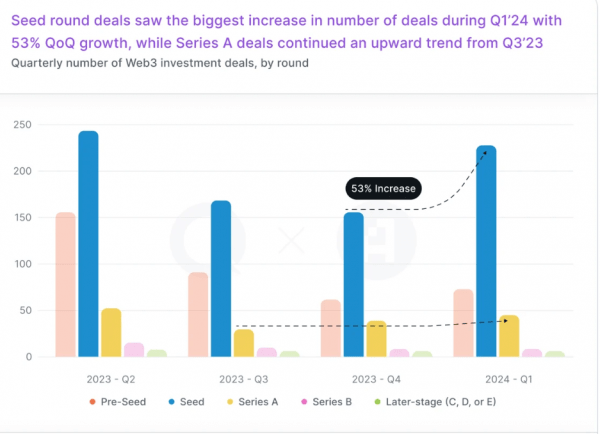Select the 2023 - Q2 Seed bar
Screen dimensions: 600x434
[x=88, y=244]
